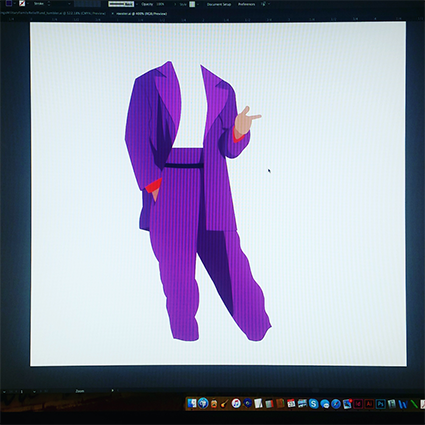Switch to Adobe Illustrator dock icon
425x425 pixels.
pos(369,404)
